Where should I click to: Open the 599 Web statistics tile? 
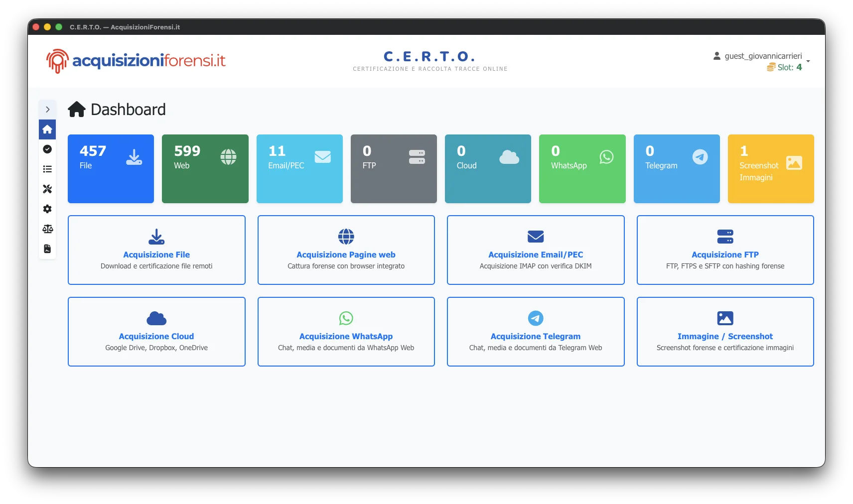tap(205, 169)
